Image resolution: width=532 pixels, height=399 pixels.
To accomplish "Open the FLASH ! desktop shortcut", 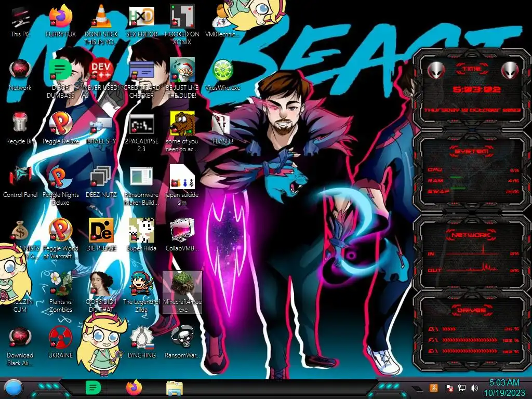I will [222, 129].
